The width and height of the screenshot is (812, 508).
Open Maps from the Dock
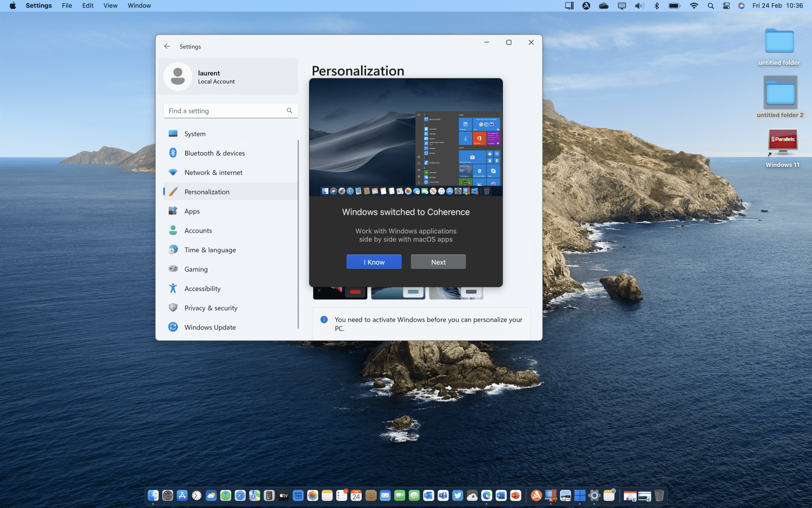(x=255, y=495)
